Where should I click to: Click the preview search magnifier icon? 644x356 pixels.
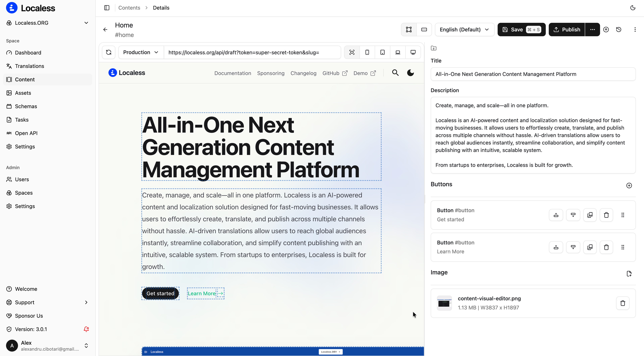(395, 73)
